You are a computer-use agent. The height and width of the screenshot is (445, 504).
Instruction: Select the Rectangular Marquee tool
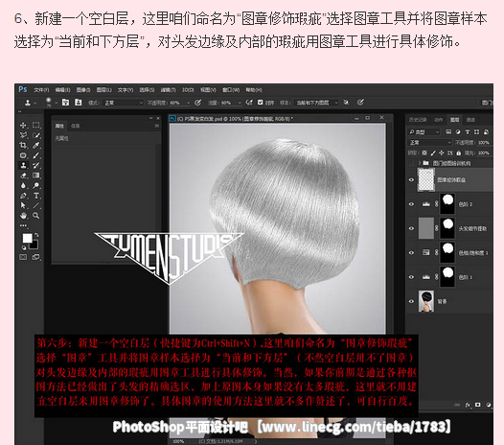point(36,125)
